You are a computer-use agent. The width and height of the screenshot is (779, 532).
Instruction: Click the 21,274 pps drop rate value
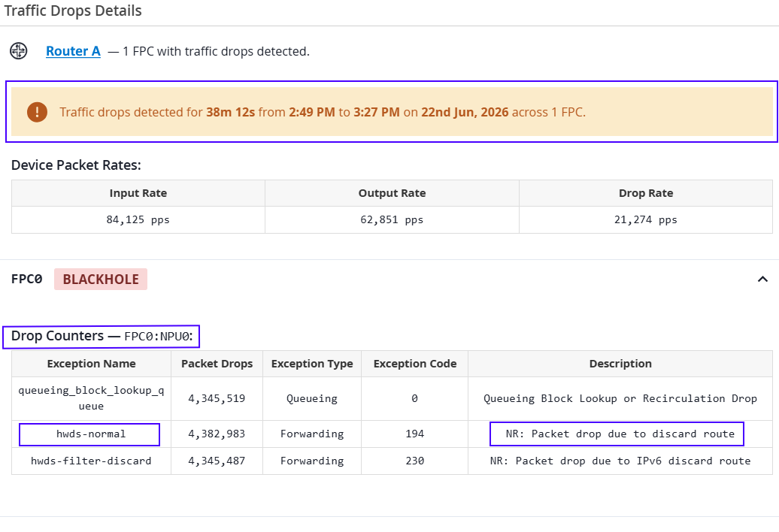(646, 220)
